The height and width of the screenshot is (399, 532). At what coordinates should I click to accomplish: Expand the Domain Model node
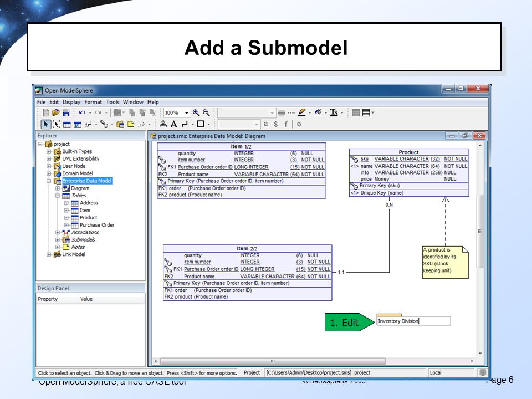49,173
